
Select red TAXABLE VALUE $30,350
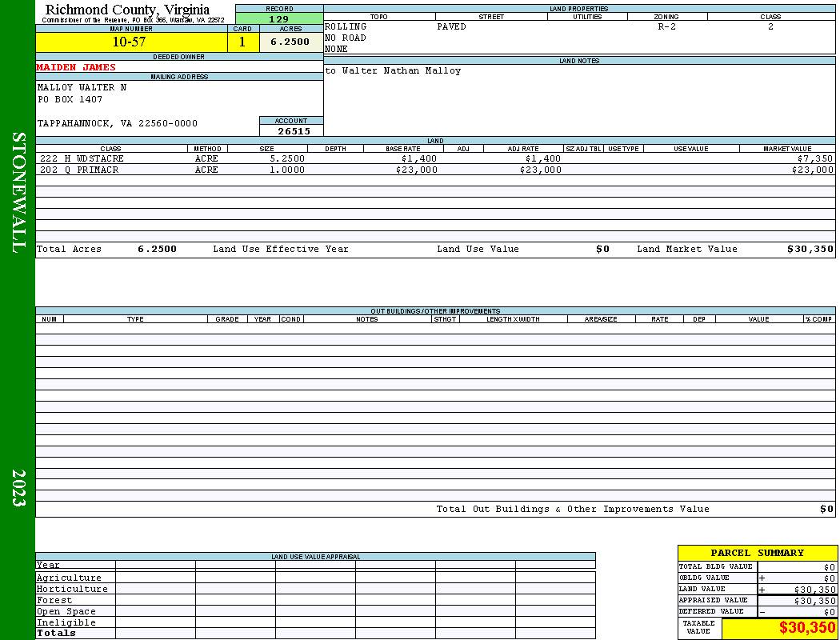806,628
